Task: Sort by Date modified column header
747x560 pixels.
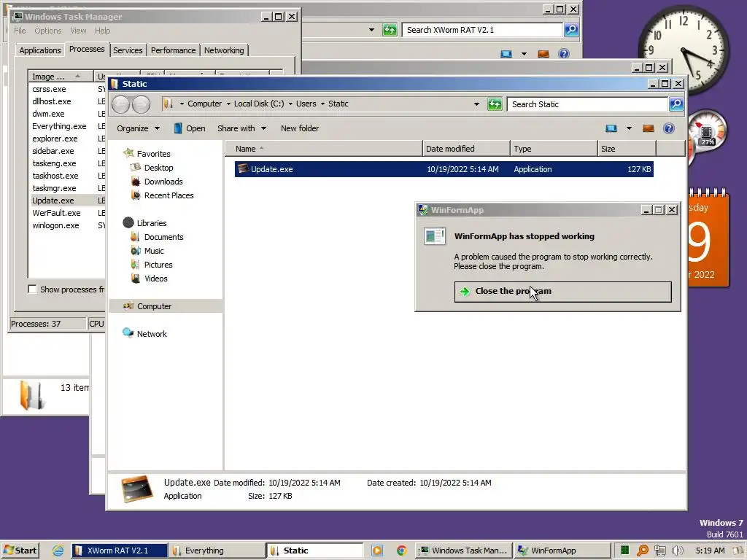Action: point(466,149)
